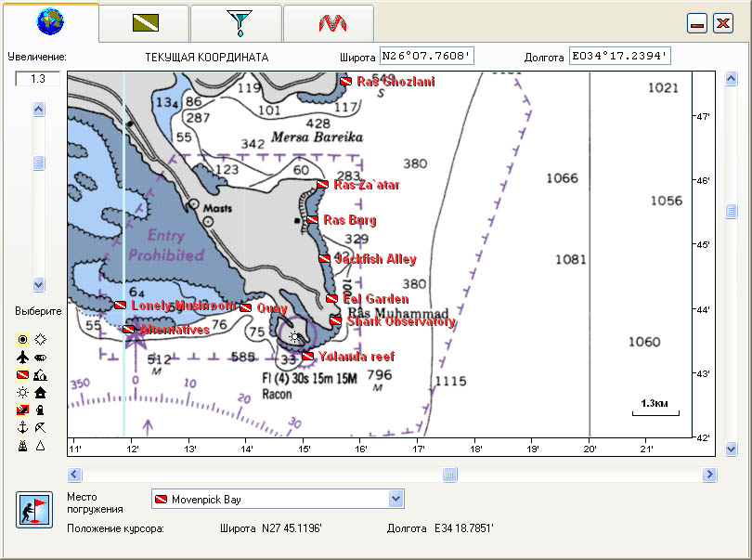Click the Lonely Mushroom label

(x=183, y=306)
